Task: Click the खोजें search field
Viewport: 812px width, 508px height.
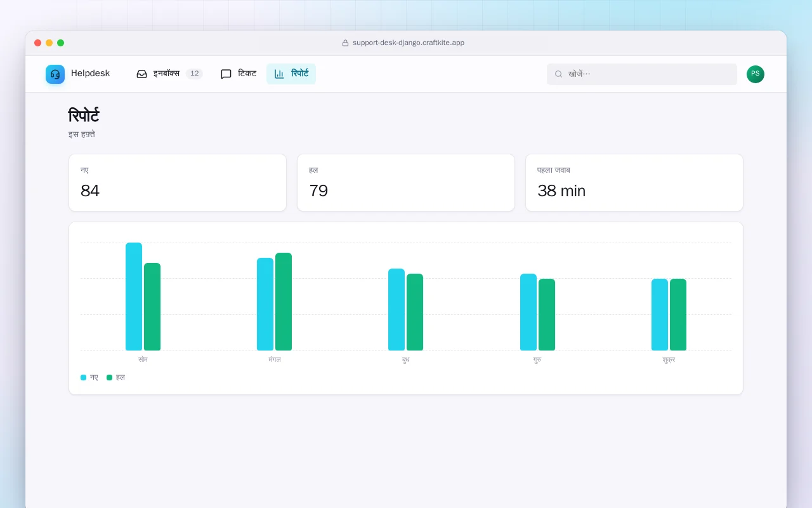Action: tap(642, 74)
